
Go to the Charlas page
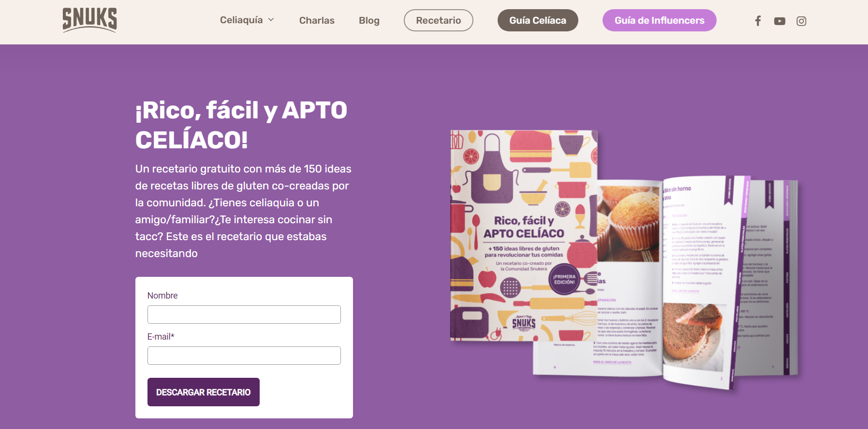tap(317, 20)
